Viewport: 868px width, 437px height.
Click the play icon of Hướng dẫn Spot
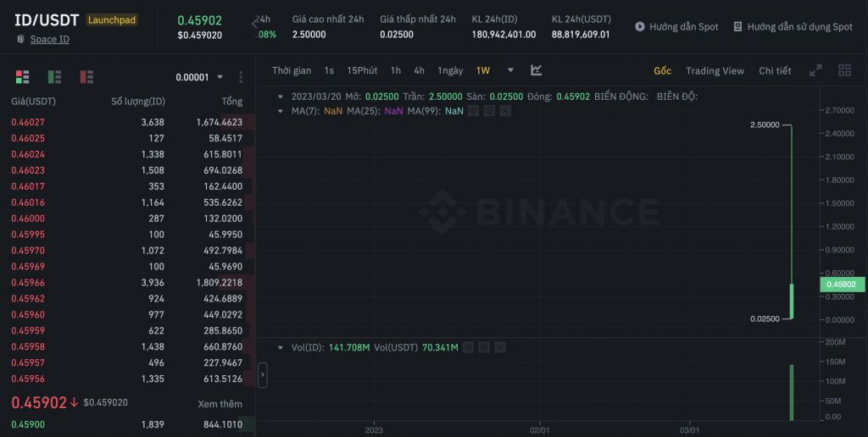(x=640, y=26)
